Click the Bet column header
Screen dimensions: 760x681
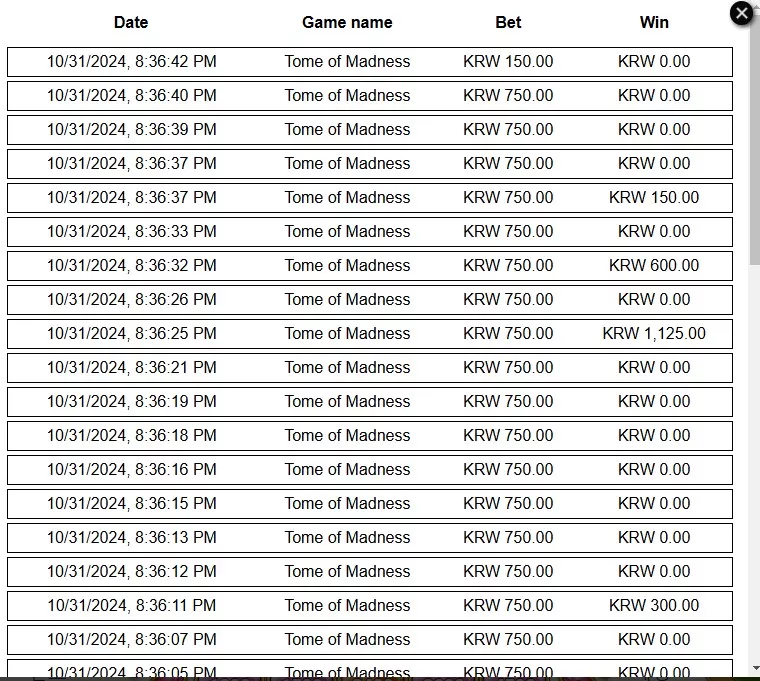(x=508, y=22)
